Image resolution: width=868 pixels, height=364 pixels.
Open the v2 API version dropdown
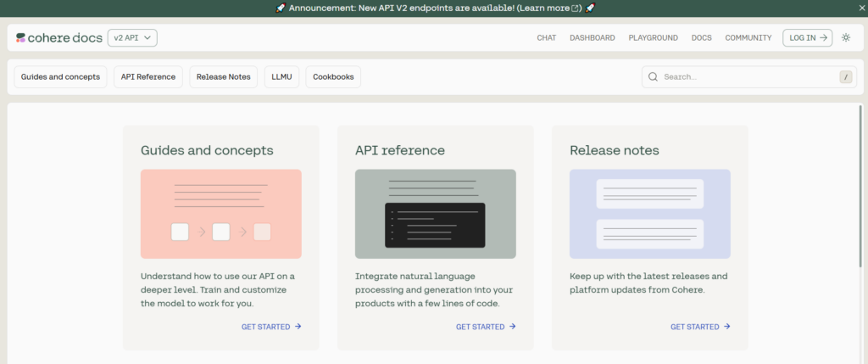pyautogui.click(x=132, y=37)
